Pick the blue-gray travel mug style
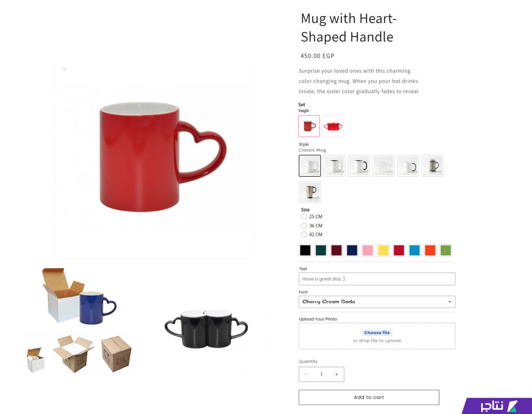This screenshot has width=532, height=414. click(x=432, y=166)
